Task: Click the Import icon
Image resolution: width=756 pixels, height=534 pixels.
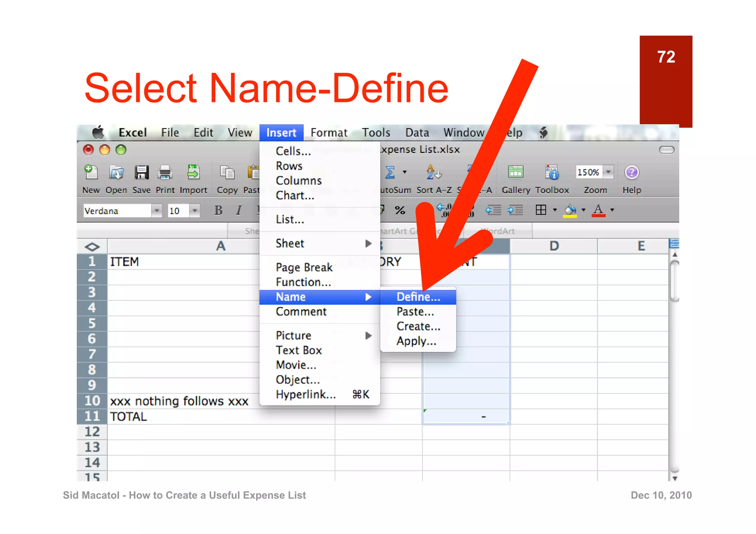Action: [193, 172]
